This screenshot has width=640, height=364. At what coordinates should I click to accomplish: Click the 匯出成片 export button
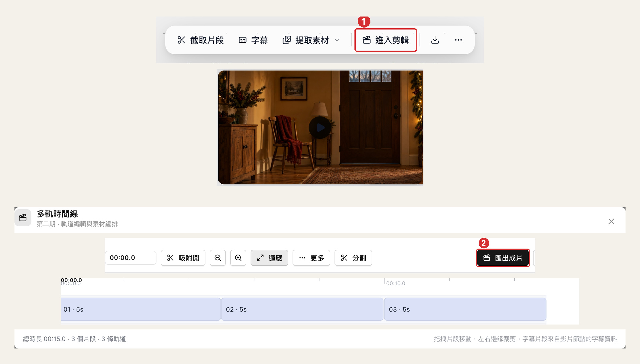pos(503,258)
